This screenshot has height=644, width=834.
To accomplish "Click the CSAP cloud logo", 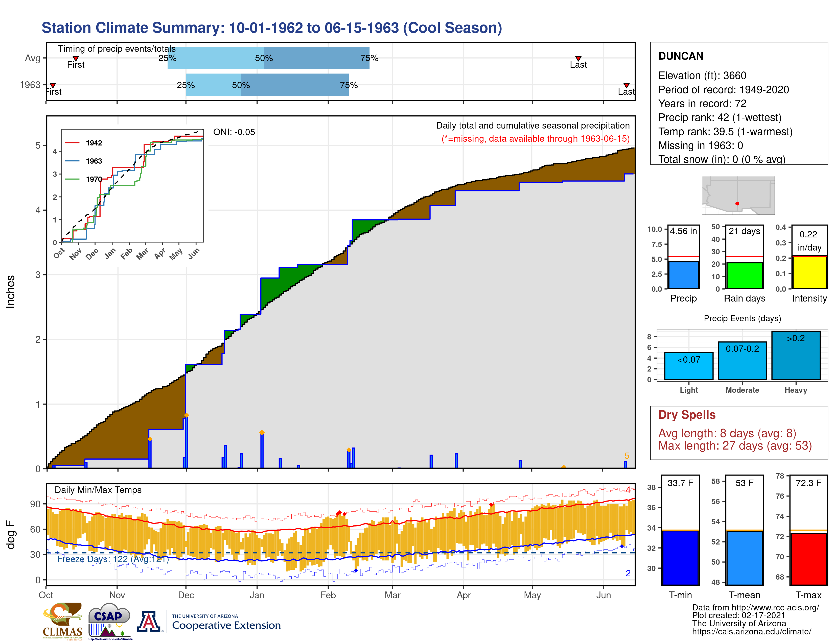I will point(110,621).
